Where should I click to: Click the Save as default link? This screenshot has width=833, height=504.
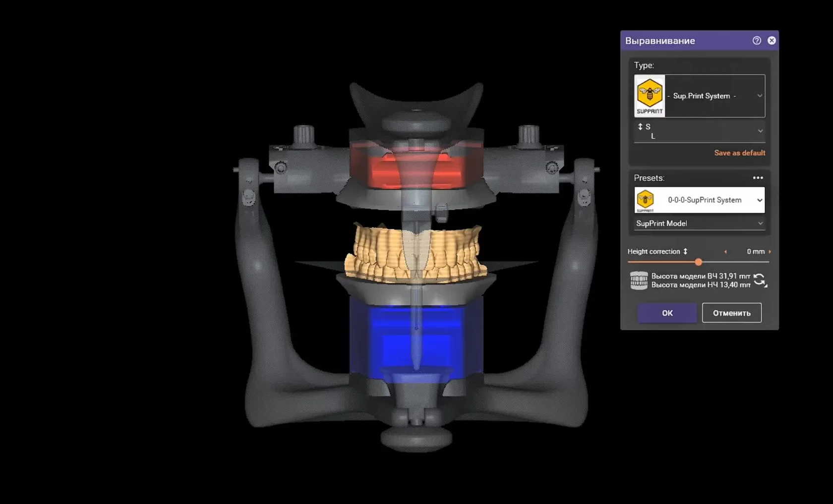[x=739, y=153]
